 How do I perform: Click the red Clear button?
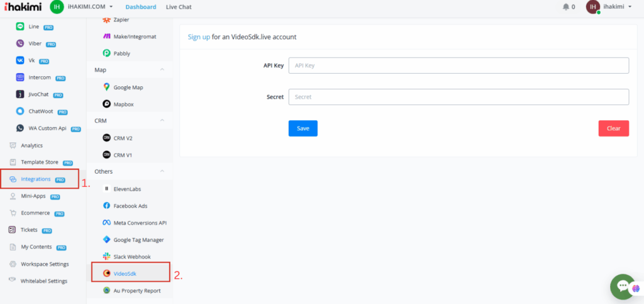point(613,128)
